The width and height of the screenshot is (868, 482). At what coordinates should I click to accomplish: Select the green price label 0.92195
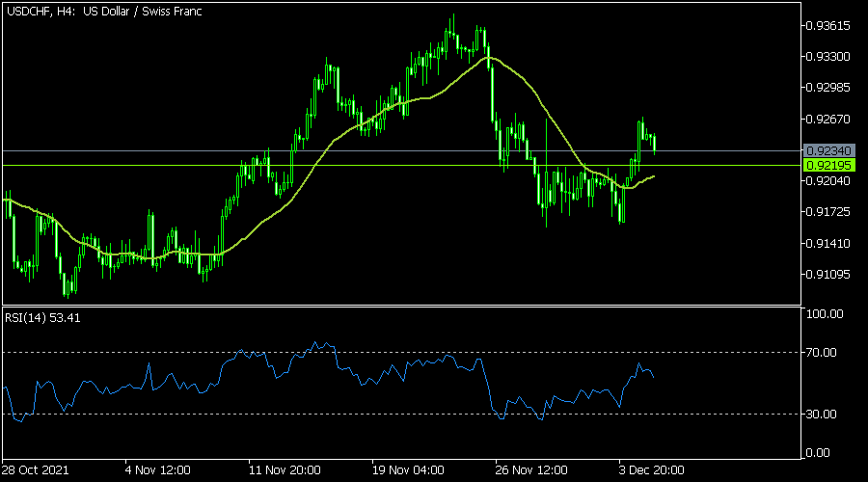(828, 166)
